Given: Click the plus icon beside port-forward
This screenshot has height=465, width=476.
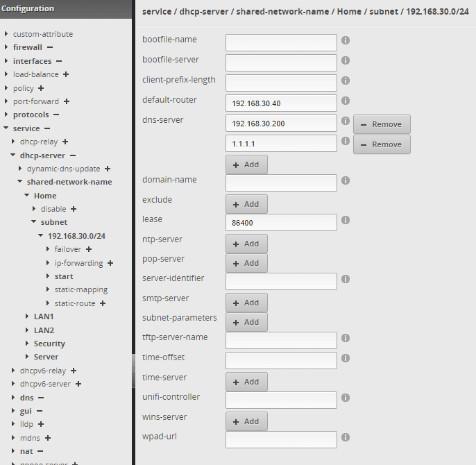Looking at the screenshot, I should tap(67, 101).
